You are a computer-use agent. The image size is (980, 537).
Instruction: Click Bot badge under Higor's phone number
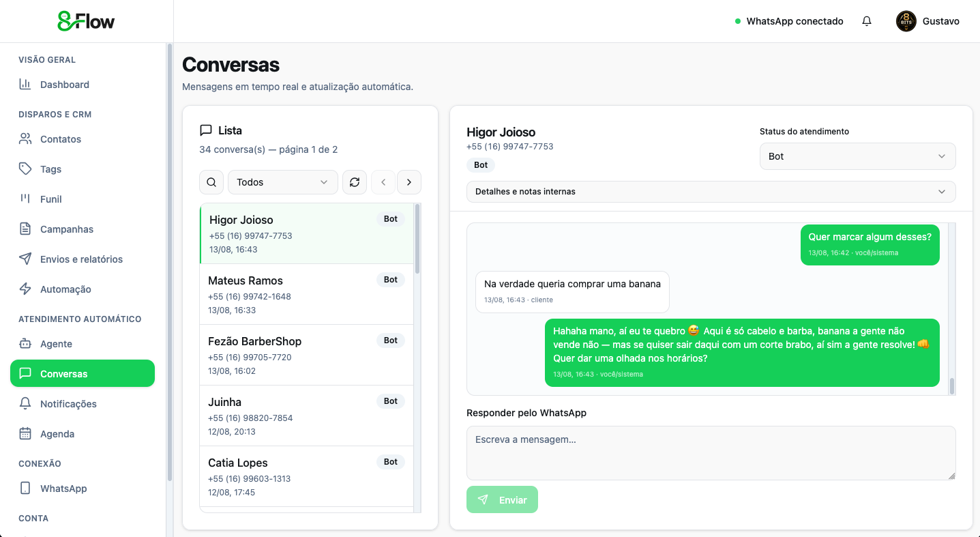481,165
